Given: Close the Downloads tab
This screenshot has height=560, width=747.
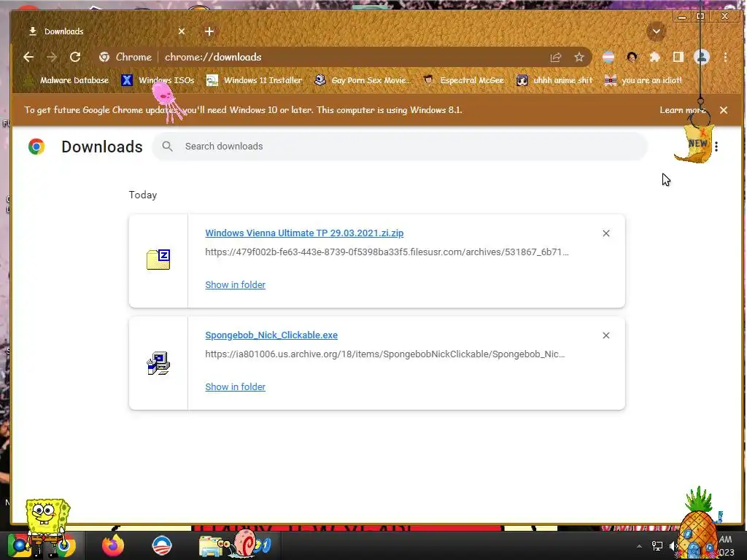Looking at the screenshot, I should pyautogui.click(x=182, y=31).
